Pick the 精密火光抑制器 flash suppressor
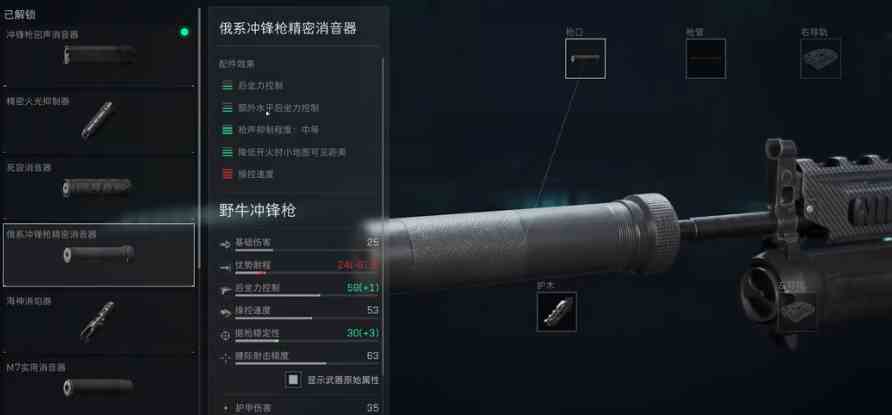Image resolution: width=892 pixels, height=415 pixels. pos(98,121)
